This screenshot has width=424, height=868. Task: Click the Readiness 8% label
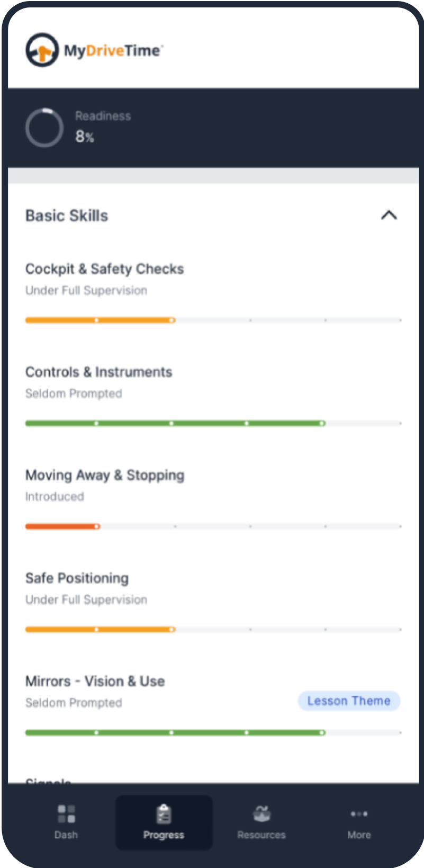click(85, 137)
